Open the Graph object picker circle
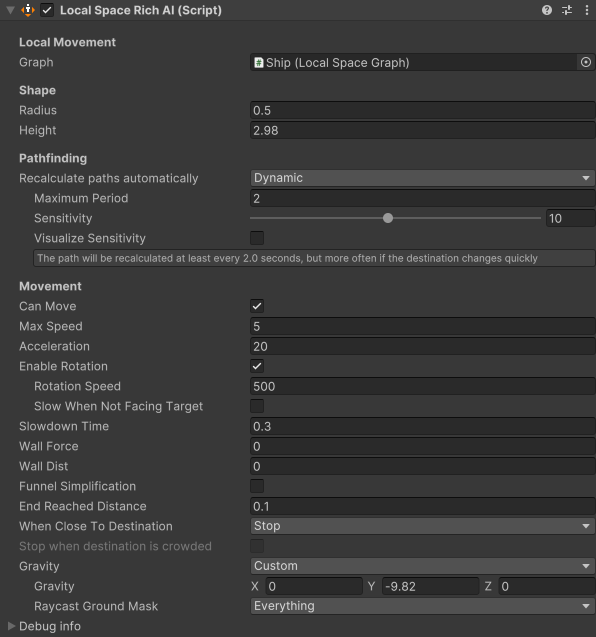The width and height of the screenshot is (596, 637). pos(586,62)
